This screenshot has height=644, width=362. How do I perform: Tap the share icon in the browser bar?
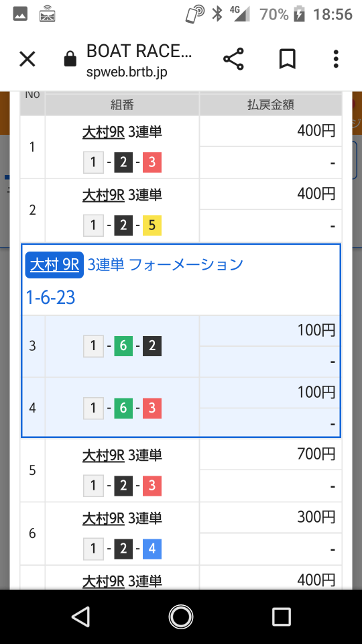point(233,59)
